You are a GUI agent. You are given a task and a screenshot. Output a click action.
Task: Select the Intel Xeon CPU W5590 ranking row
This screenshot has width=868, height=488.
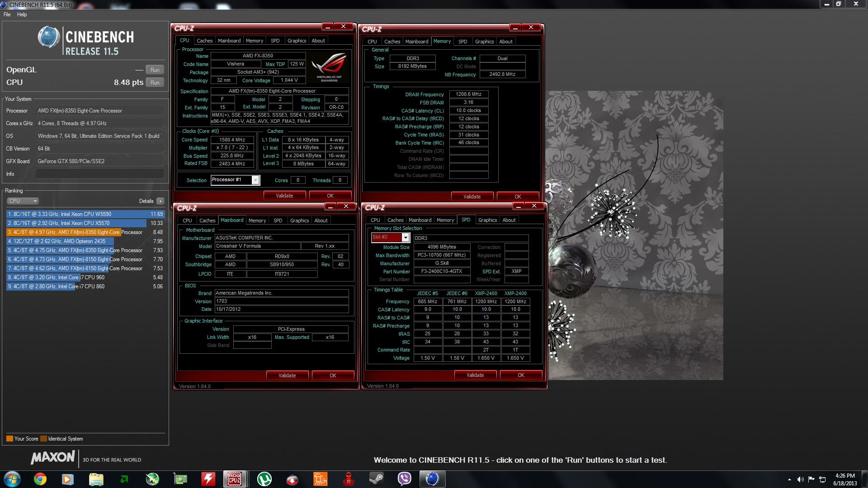coord(85,214)
